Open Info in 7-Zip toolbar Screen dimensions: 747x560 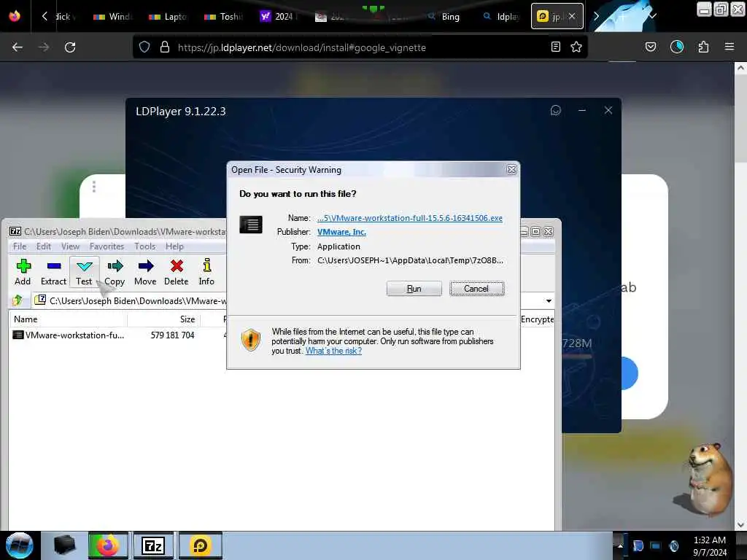pos(206,272)
